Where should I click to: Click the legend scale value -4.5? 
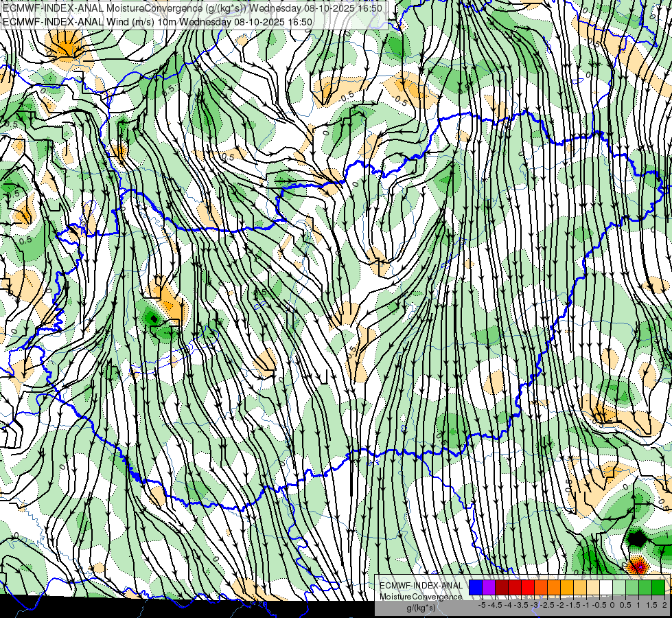[495, 605]
